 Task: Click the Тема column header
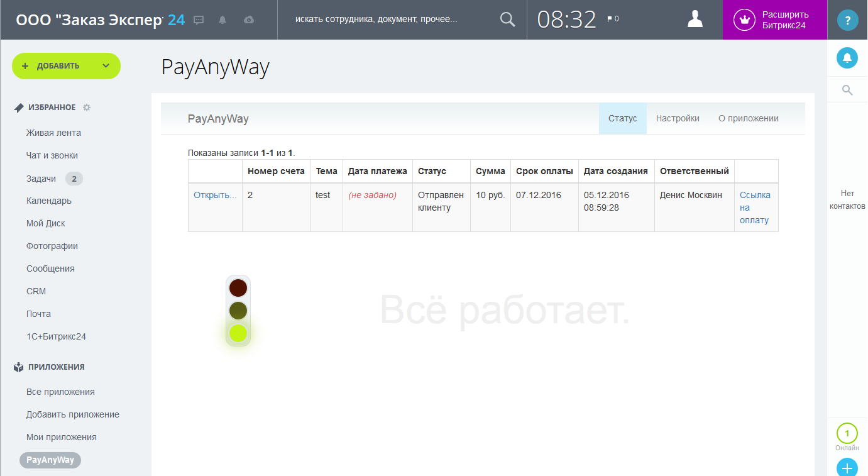click(326, 171)
